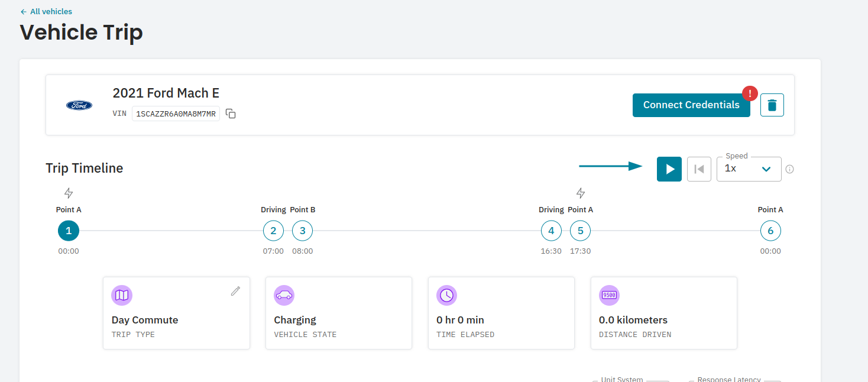Click the Vehicle Trip page title
Viewport: 868px width, 382px height.
[82, 32]
